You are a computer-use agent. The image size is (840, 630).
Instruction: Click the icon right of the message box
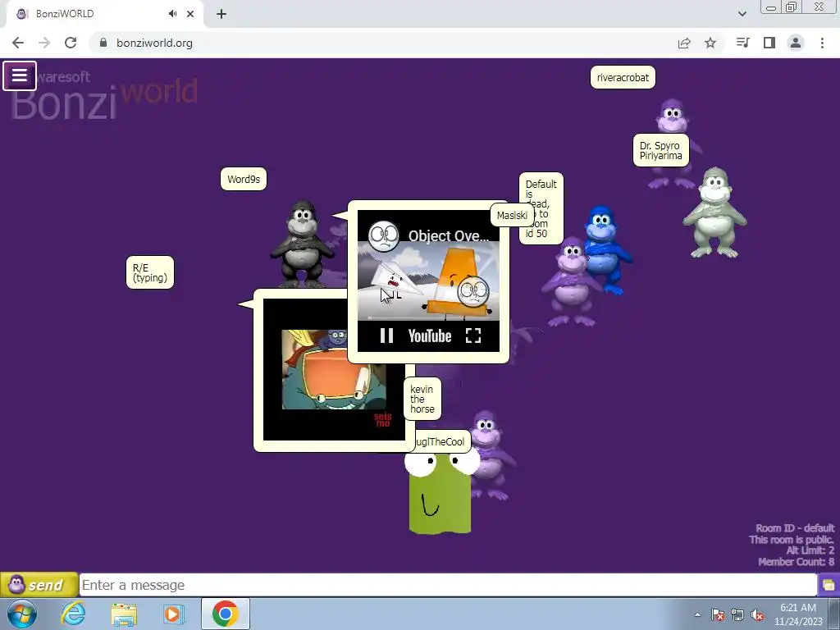829,584
